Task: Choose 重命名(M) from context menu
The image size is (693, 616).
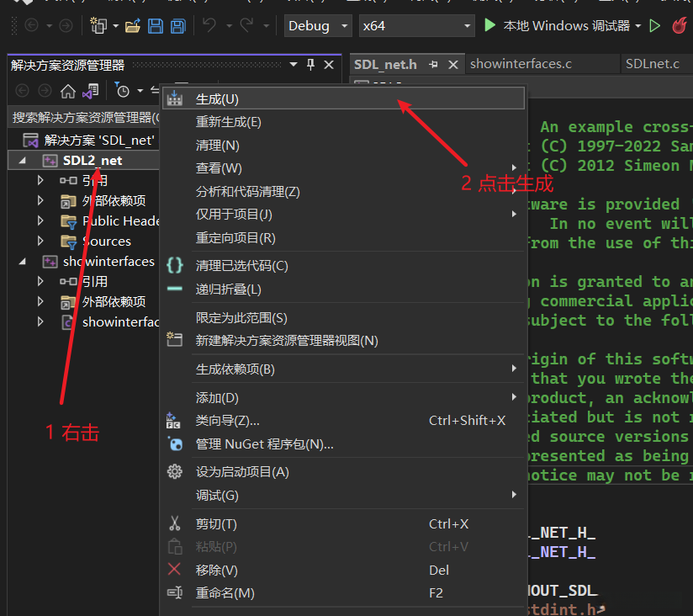Action: 343,593
